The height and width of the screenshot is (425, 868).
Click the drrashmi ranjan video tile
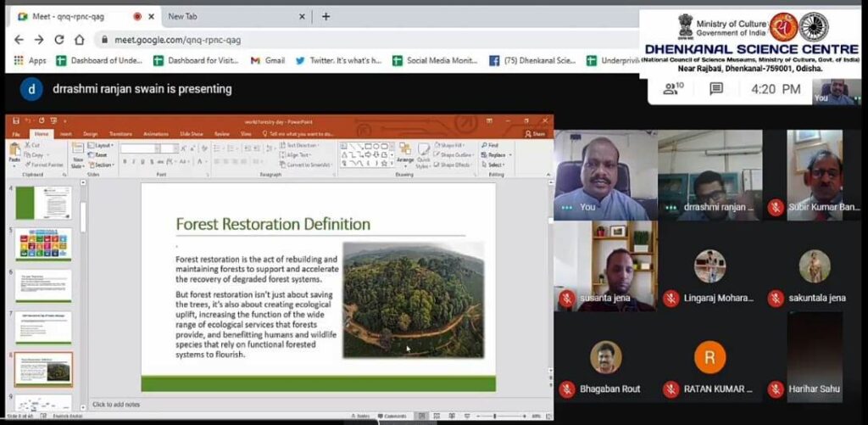pos(709,175)
